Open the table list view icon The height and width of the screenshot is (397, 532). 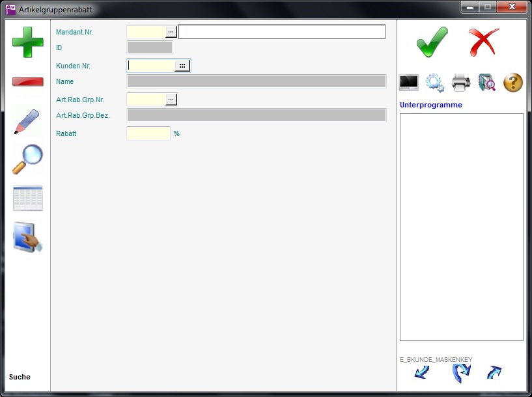pyautogui.click(x=27, y=198)
